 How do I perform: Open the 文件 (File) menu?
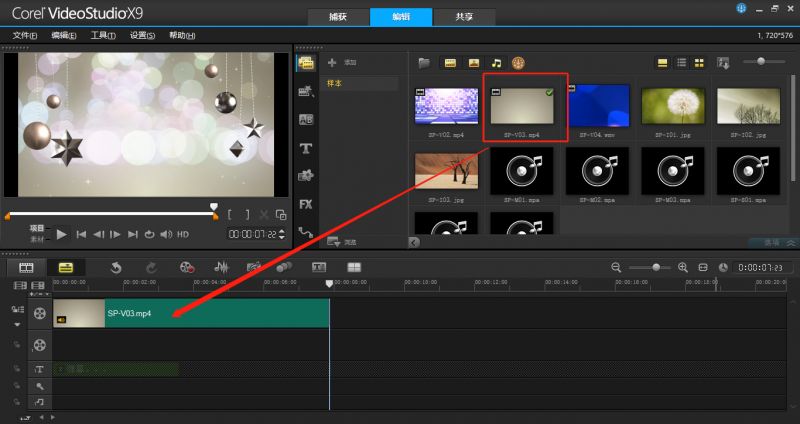(24, 35)
